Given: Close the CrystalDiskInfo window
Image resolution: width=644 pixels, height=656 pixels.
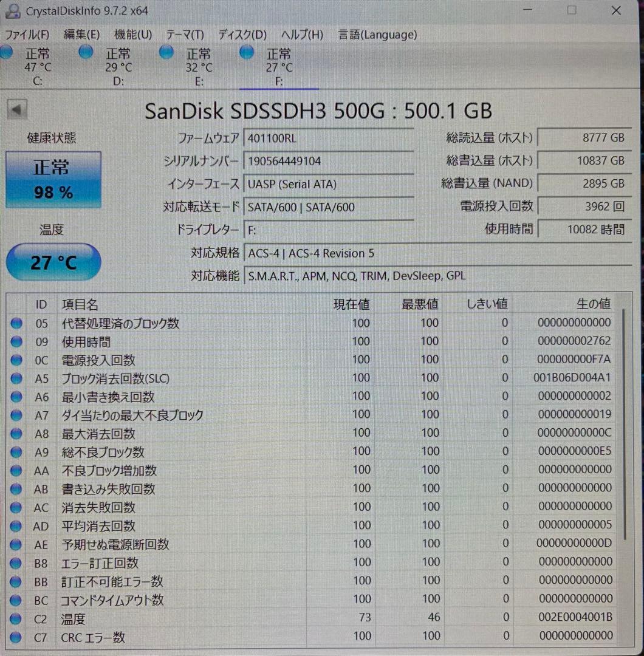Looking at the screenshot, I should tap(616, 10).
